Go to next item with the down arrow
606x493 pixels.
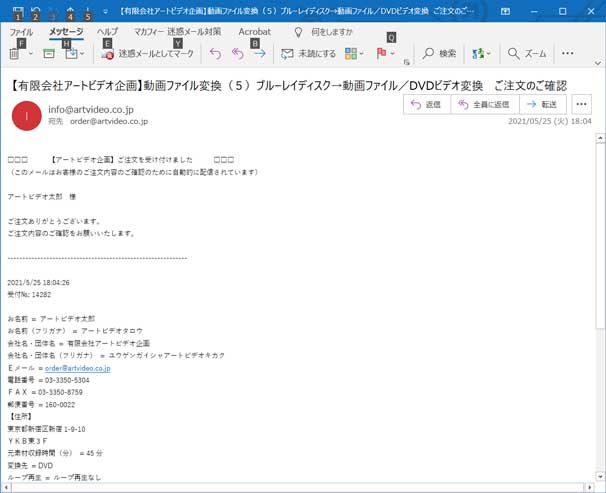(88, 11)
